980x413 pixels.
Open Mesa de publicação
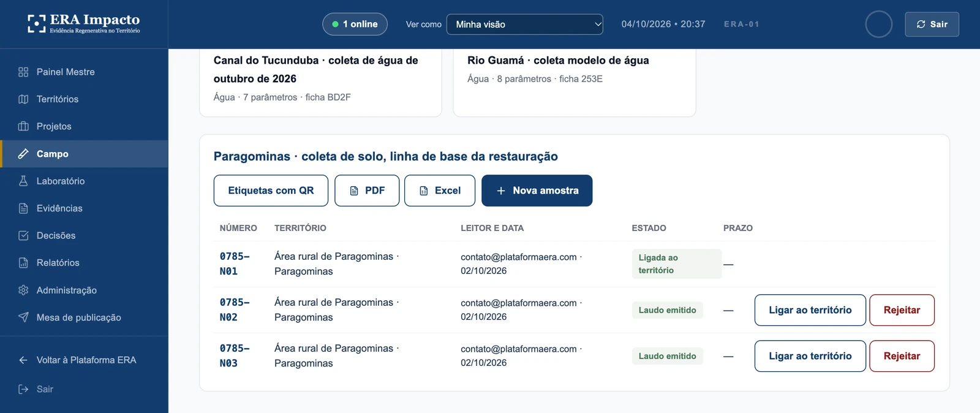coord(84,317)
